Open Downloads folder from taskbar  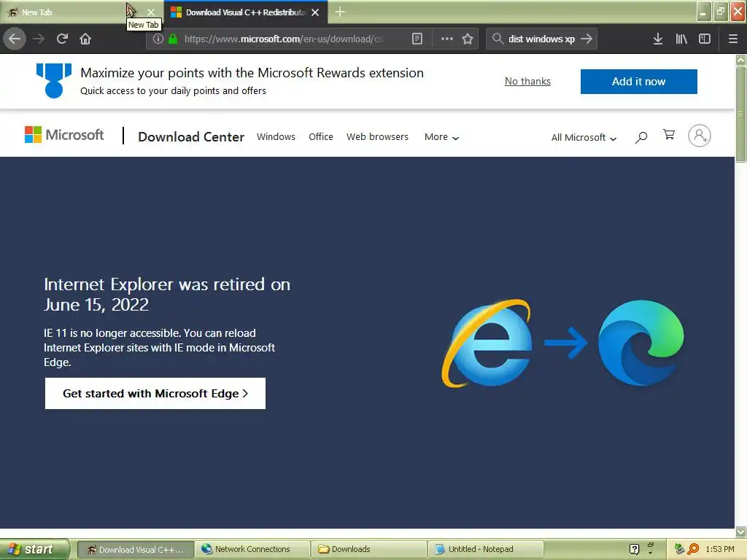(x=368, y=549)
